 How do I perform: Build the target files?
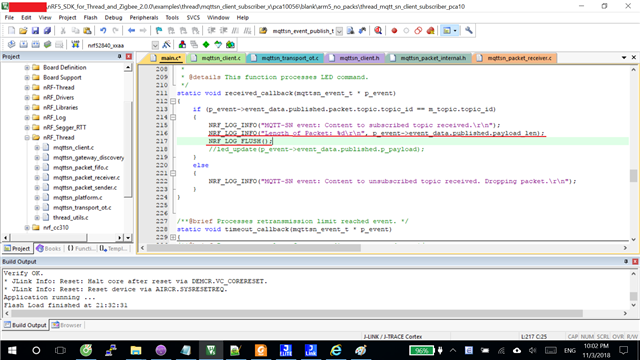pos(24,44)
